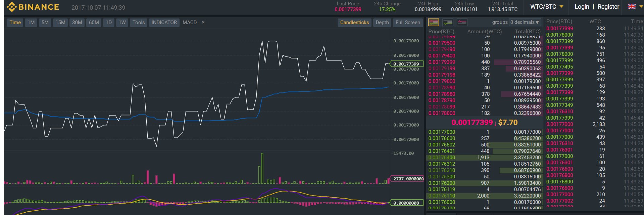Remove the MACD indicator with the x
The width and height of the screenshot is (644, 215).
[x=203, y=23]
